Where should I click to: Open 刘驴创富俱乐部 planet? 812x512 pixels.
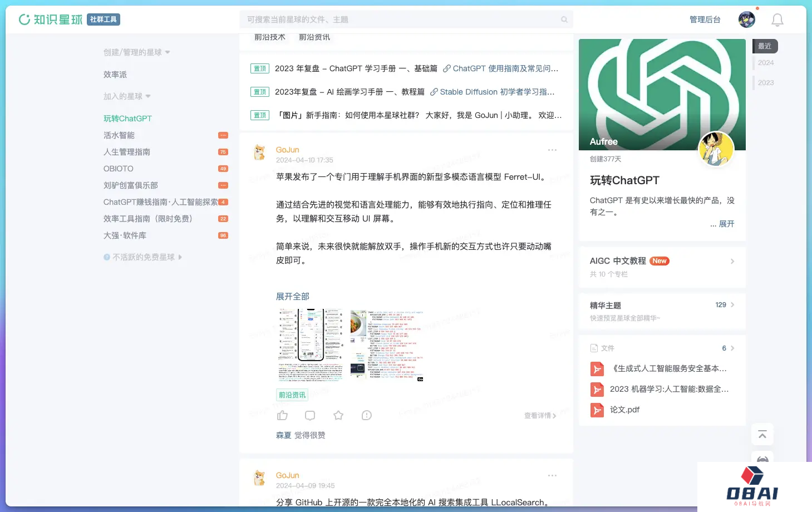click(131, 185)
